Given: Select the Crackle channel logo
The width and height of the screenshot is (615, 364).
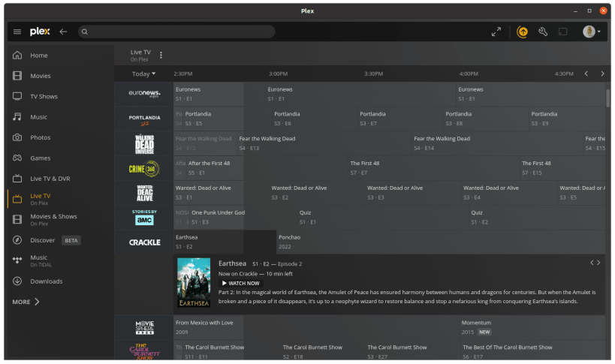Looking at the screenshot, I should (144, 242).
